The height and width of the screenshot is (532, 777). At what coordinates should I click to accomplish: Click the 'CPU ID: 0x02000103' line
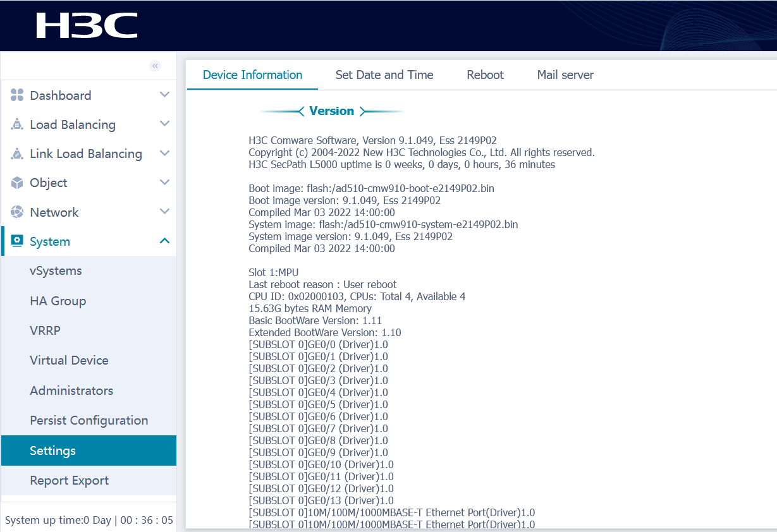click(357, 296)
